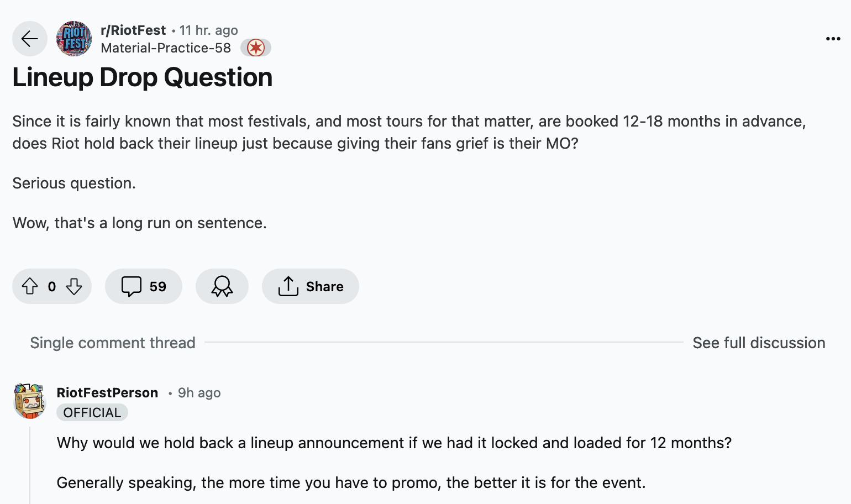Image resolution: width=851 pixels, height=504 pixels.
Task: Open the 59 comments button
Action: (x=144, y=286)
